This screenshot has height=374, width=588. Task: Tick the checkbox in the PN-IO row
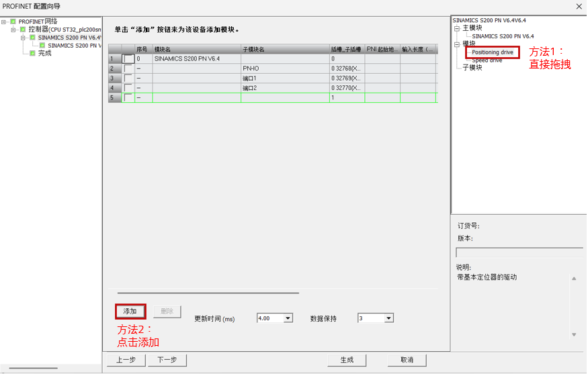(x=128, y=68)
